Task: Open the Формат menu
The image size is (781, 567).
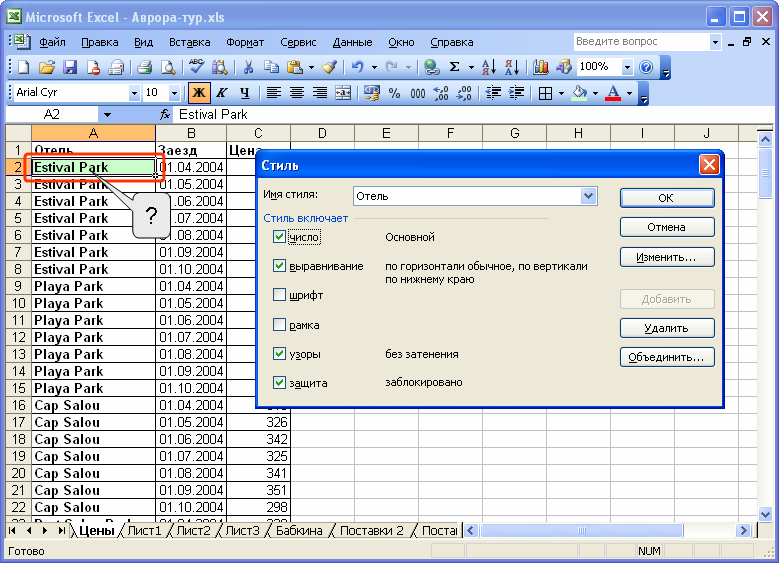Action: click(x=245, y=42)
